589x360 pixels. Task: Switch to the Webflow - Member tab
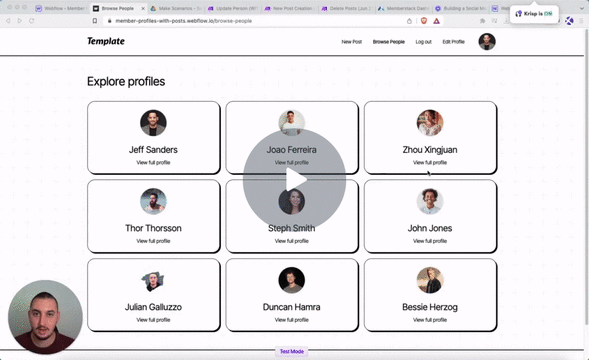point(60,8)
